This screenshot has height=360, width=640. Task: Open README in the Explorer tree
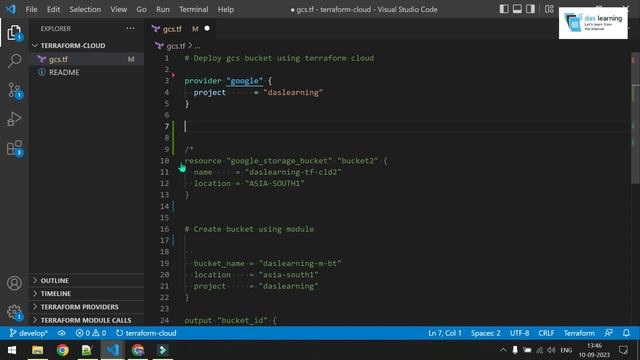click(87, 72)
